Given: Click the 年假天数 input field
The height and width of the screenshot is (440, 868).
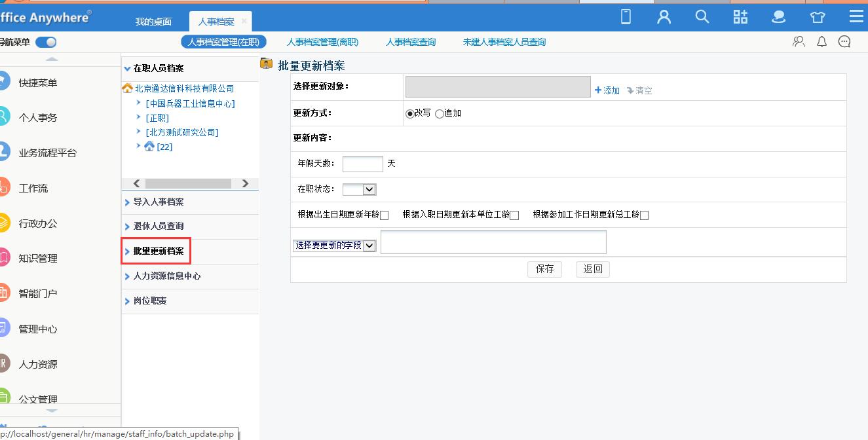Looking at the screenshot, I should 362,164.
